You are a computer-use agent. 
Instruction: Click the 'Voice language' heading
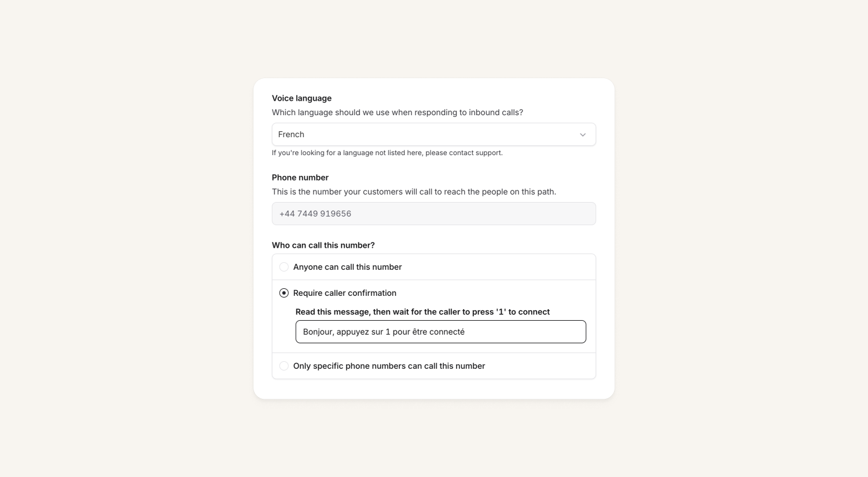tap(301, 98)
